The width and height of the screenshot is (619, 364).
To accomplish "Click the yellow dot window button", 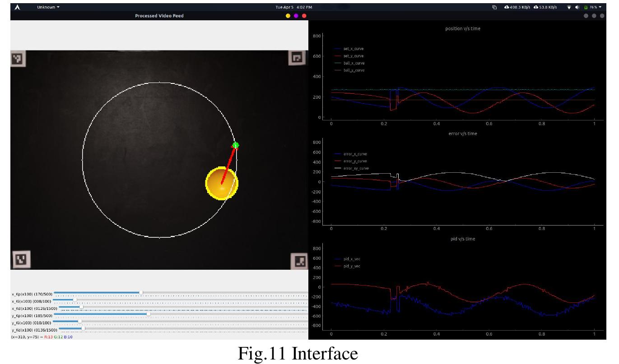I will point(288,16).
